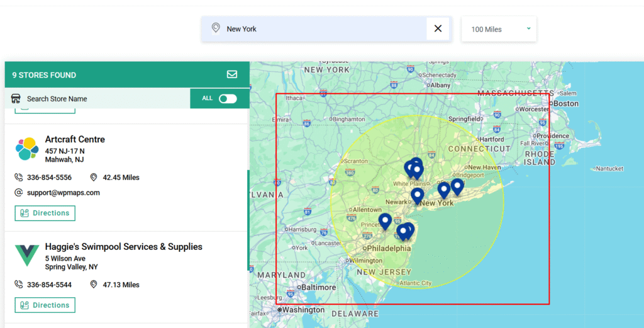This screenshot has height=328, width=644.
Task: Click Binghamton on the map
Action: point(349,119)
